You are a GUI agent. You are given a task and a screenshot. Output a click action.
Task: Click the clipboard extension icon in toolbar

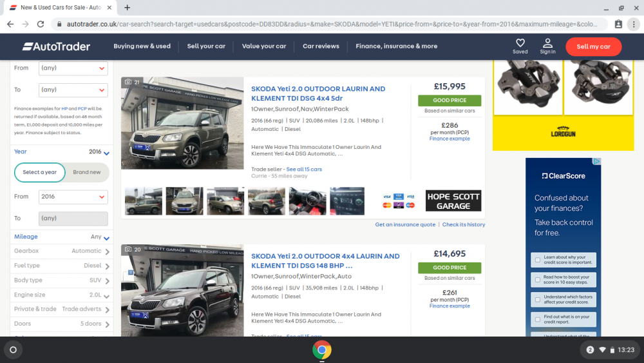point(618,25)
